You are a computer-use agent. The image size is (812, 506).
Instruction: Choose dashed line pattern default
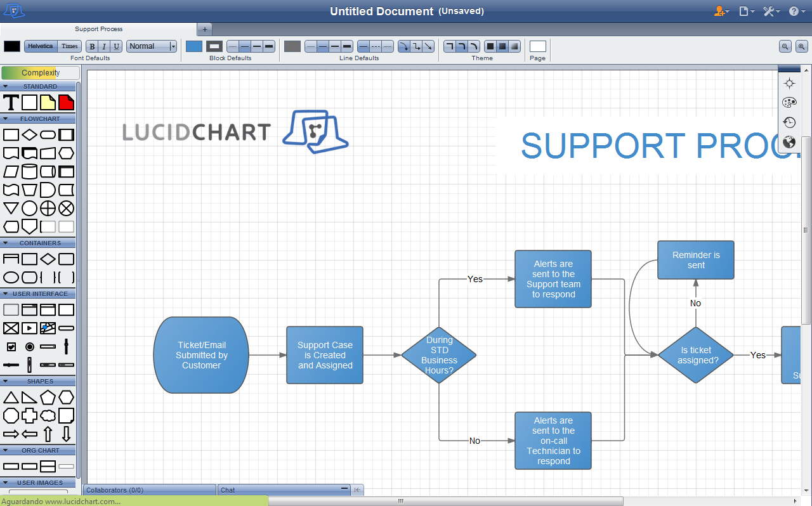pos(376,46)
